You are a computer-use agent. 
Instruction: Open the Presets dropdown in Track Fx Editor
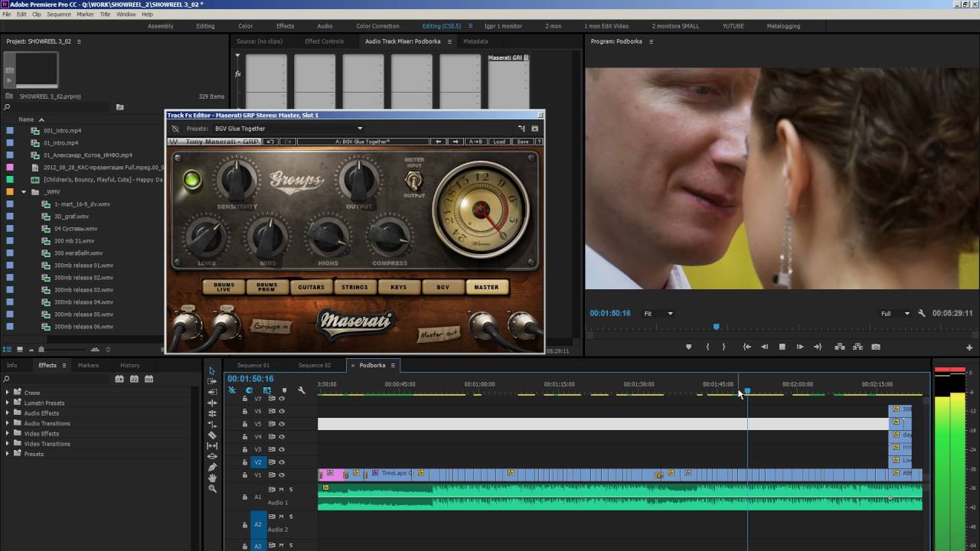[x=288, y=129]
